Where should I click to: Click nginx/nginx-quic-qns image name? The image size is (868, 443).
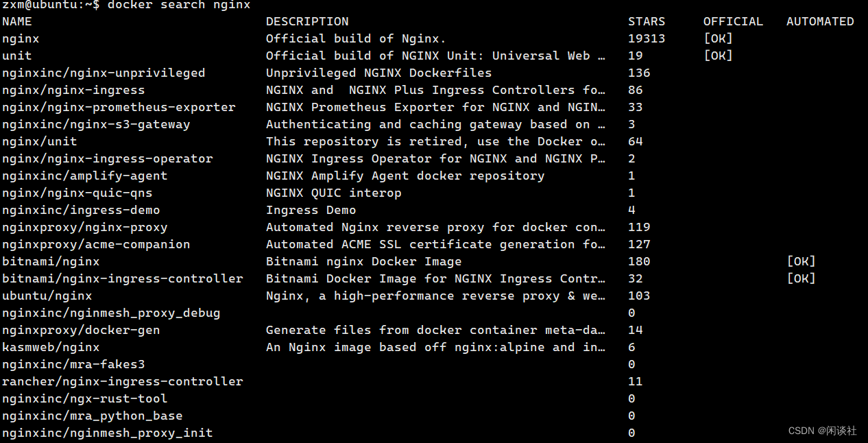77,193
